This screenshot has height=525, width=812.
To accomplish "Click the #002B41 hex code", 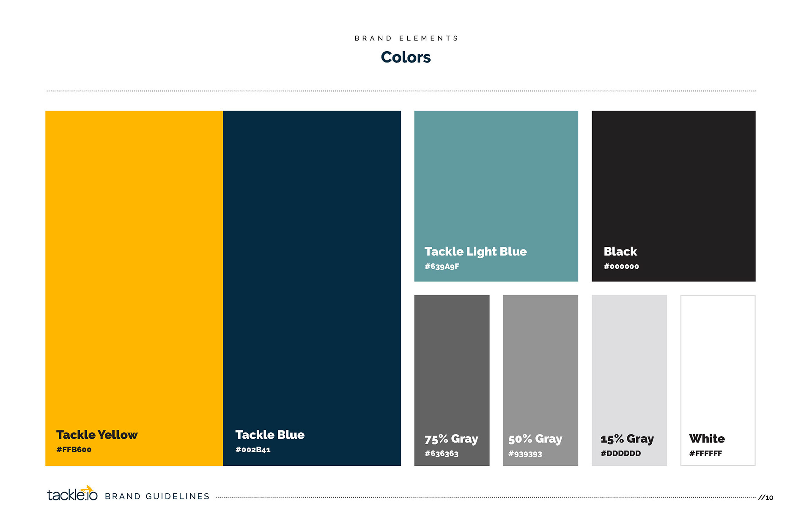I will (x=253, y=449).
